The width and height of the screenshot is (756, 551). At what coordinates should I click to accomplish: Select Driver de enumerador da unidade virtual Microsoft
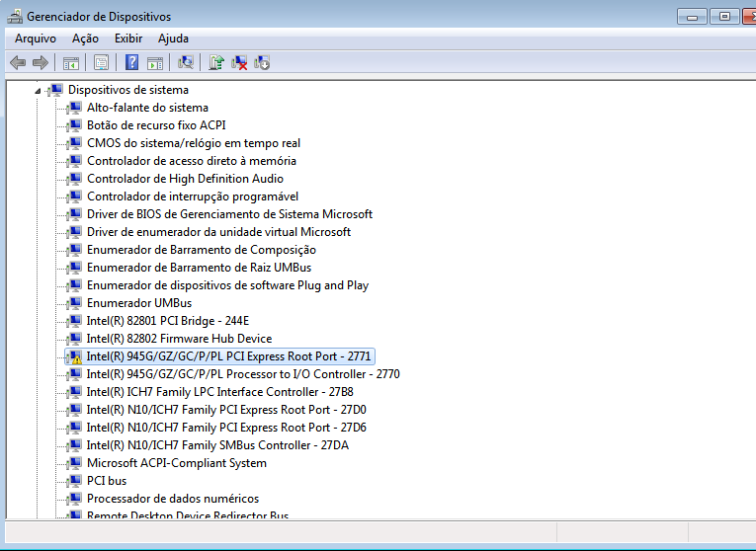coord(218,232)
